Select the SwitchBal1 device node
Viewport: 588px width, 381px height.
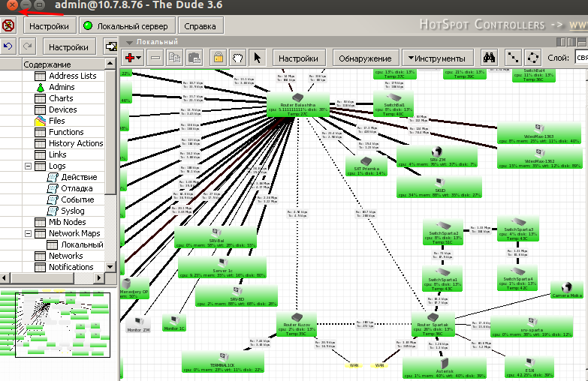pos(394,104)
